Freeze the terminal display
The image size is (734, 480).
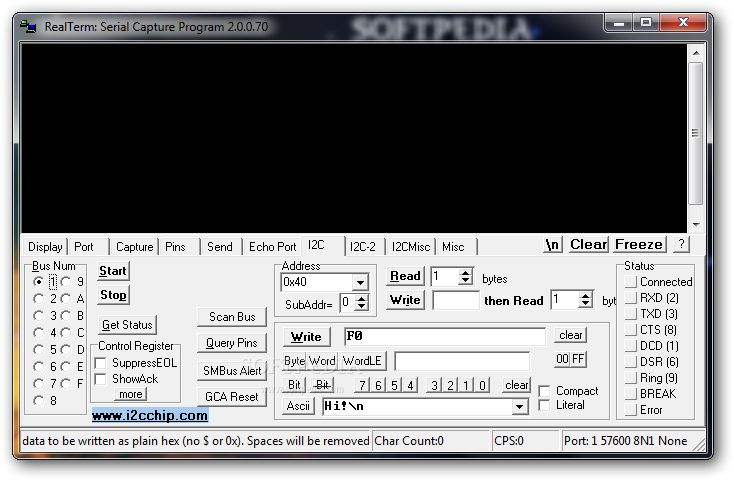639,244
